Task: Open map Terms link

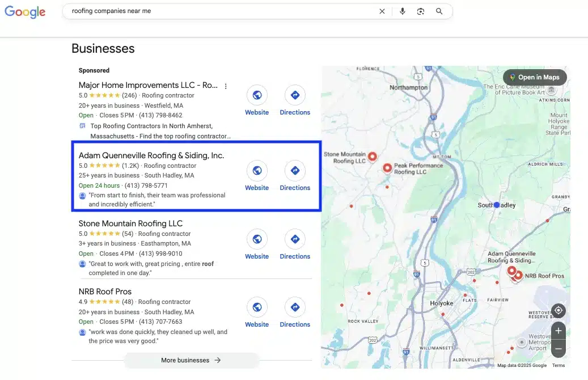Action: (558, 365)
